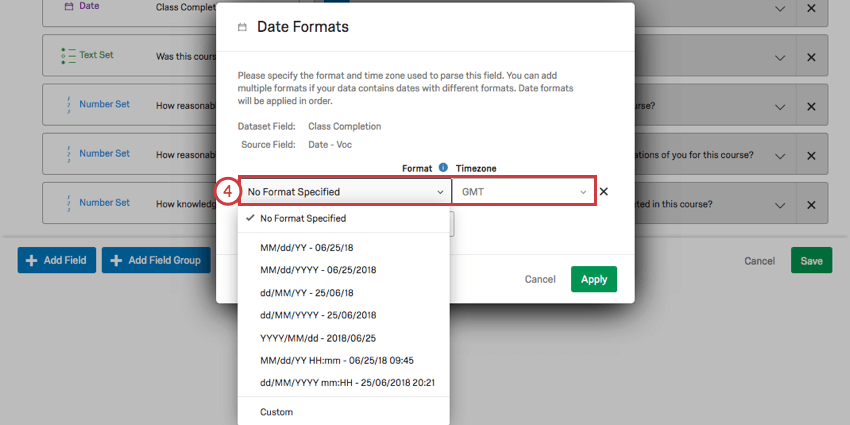Expand the Text Set row chevron
Image resolution: width=850 pixels, height=425 pixels.
pos(780,57)
